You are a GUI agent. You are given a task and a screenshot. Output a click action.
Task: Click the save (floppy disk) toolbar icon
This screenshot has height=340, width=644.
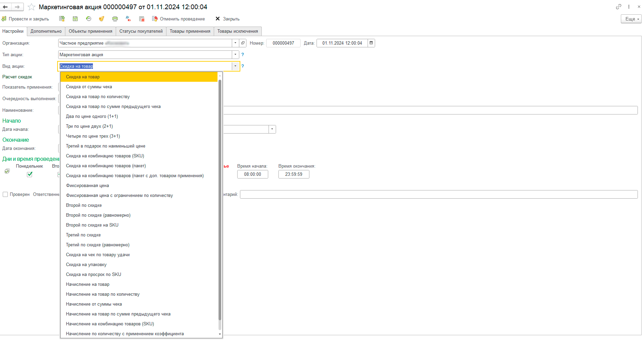pos(75,19)
